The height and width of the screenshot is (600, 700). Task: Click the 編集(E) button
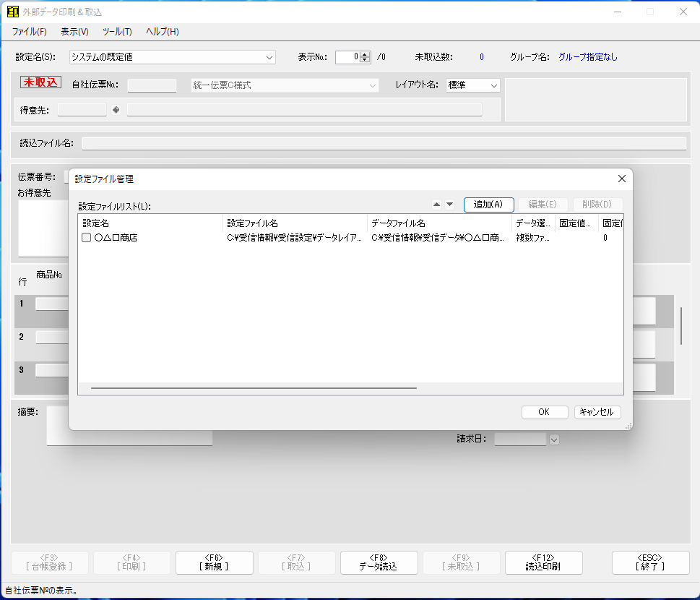(x=543, y=205)
